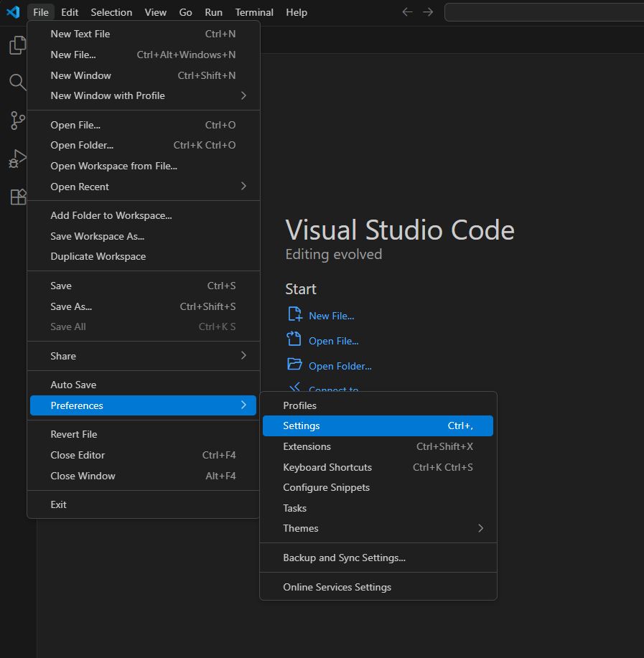Select Profiles in Preferences submenu
The height and width of the screenshot is (658, 644).
(378, 406)
